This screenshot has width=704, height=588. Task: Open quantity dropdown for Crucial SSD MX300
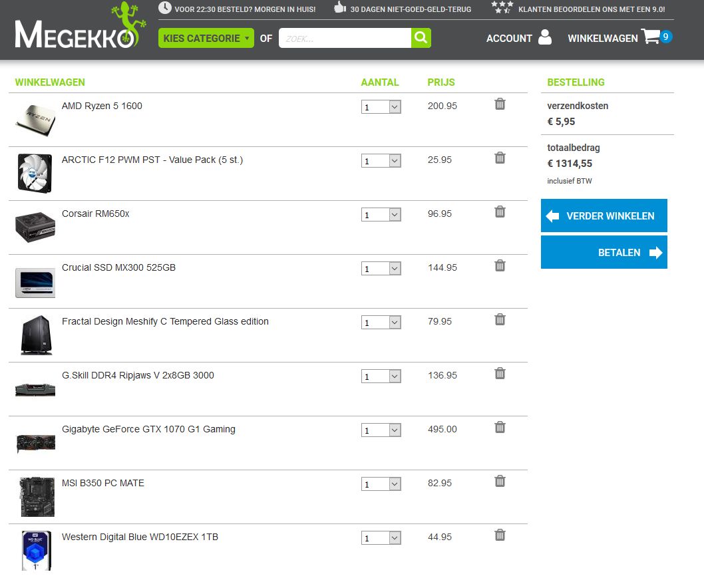(x=381, y=269)
